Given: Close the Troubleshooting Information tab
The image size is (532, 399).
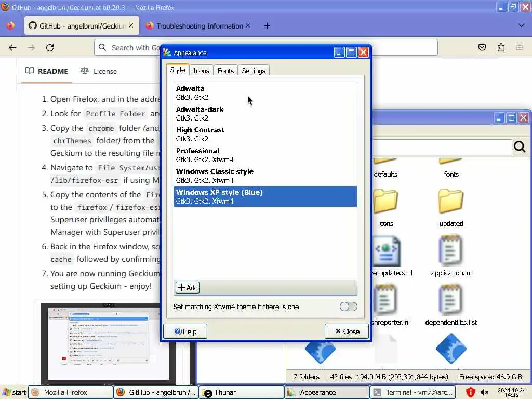Looking at the screenshot, I should [x=248, y=26].
